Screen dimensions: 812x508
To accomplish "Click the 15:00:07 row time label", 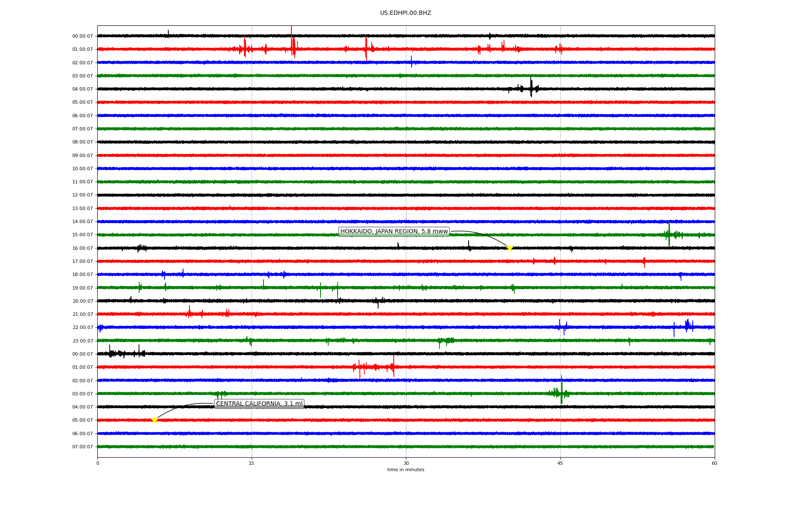I will [x=82, y=235].
